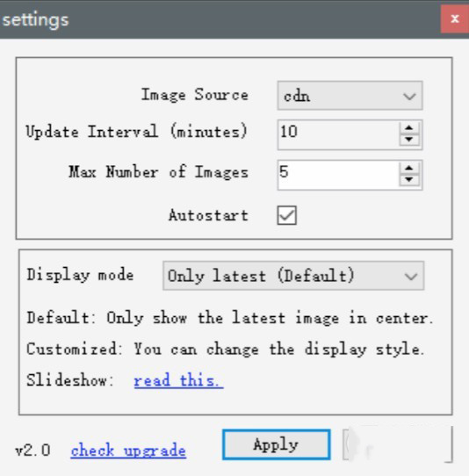Image resolution: width=469 pixels, height=476 pixels.
Task: Open the Image Source dropdown showing cdn
Action: [x=350, y=96]
